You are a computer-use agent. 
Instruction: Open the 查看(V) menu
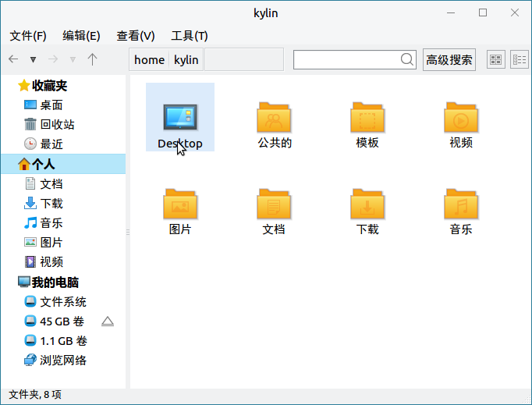(x=136, y=36)
